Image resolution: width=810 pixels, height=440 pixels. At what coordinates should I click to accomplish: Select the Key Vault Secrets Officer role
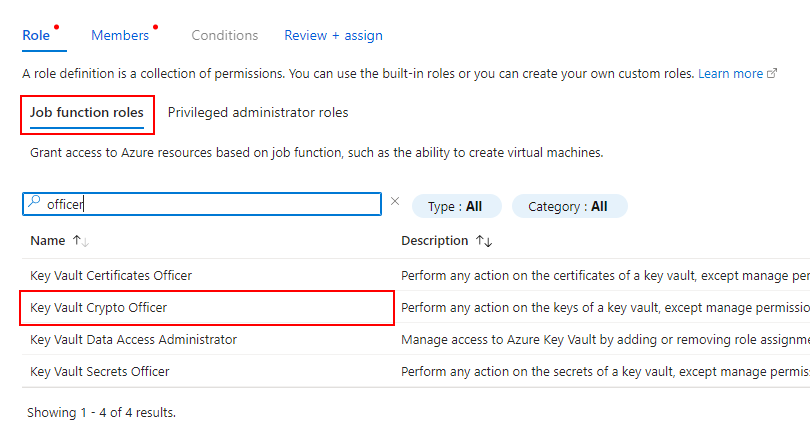[100, 372]
